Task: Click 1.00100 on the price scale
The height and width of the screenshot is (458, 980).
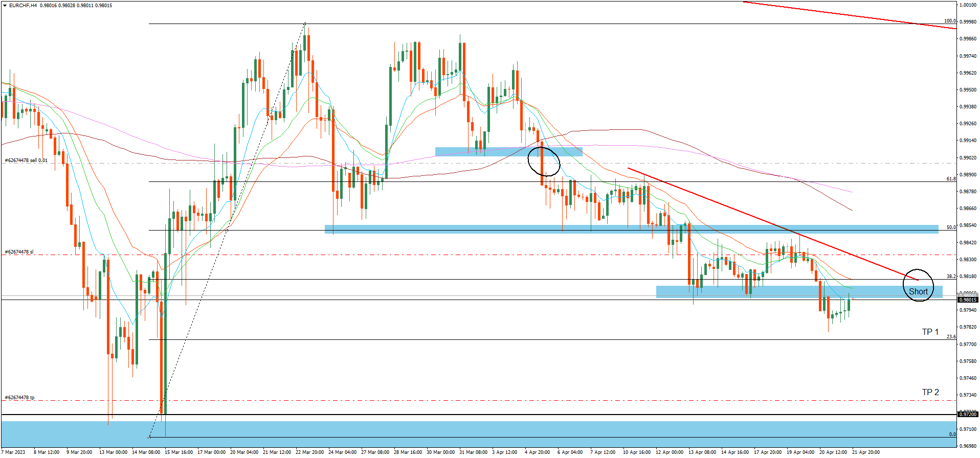Action: coord(968,5)
